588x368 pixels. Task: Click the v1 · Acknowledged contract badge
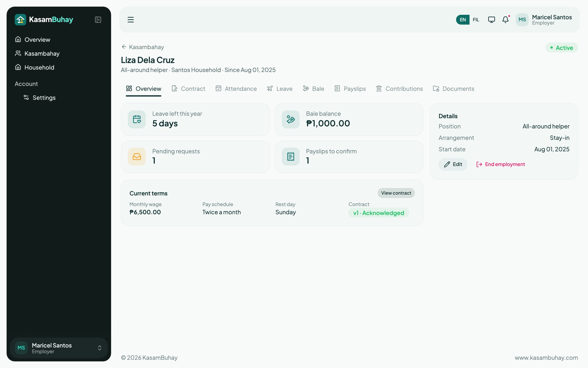(x=379, y=213)
